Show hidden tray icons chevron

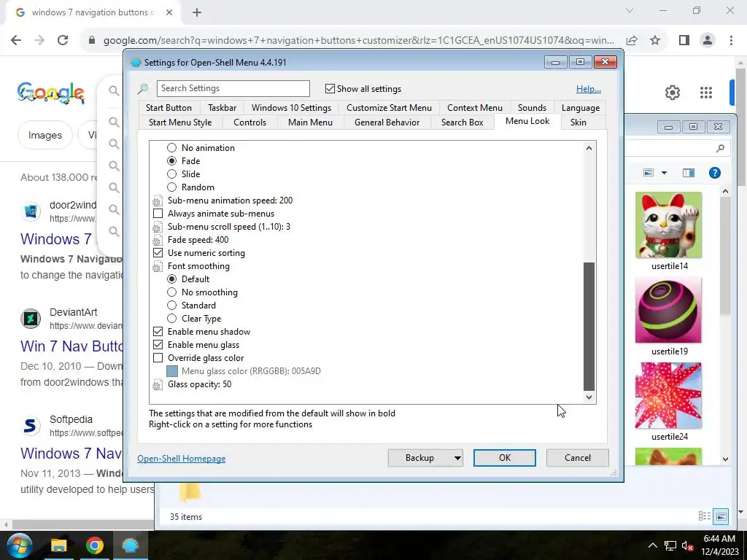point(653,545)
